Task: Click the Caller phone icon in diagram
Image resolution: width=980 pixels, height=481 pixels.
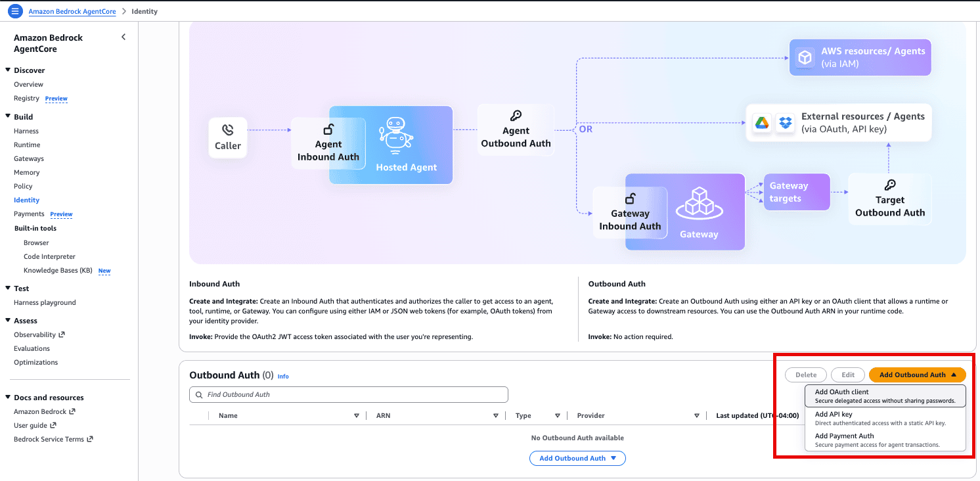Action: [x=228, y=130]
